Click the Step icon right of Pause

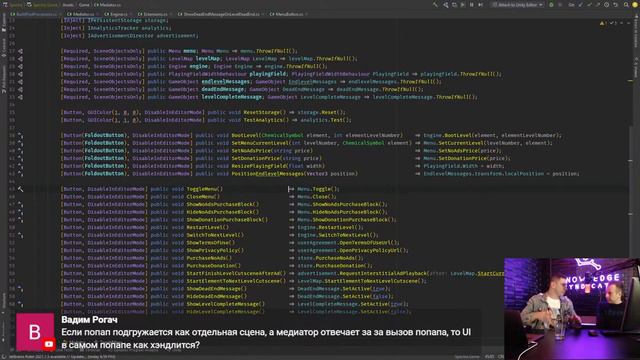pyautogui.click(x=480, y=5)
